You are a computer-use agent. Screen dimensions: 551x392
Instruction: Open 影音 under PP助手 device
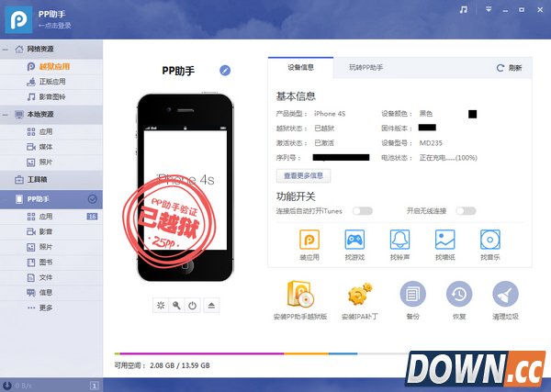(x=51, y=231)
